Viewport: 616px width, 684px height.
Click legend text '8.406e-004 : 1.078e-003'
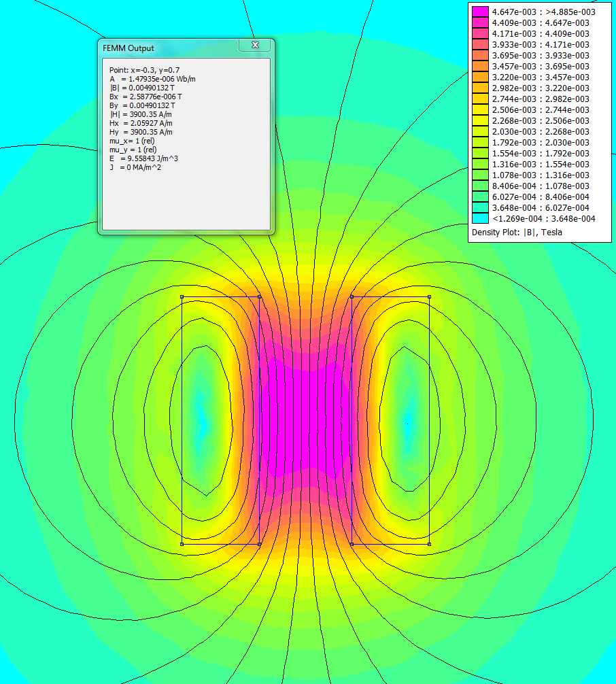(x=541, y=186)
